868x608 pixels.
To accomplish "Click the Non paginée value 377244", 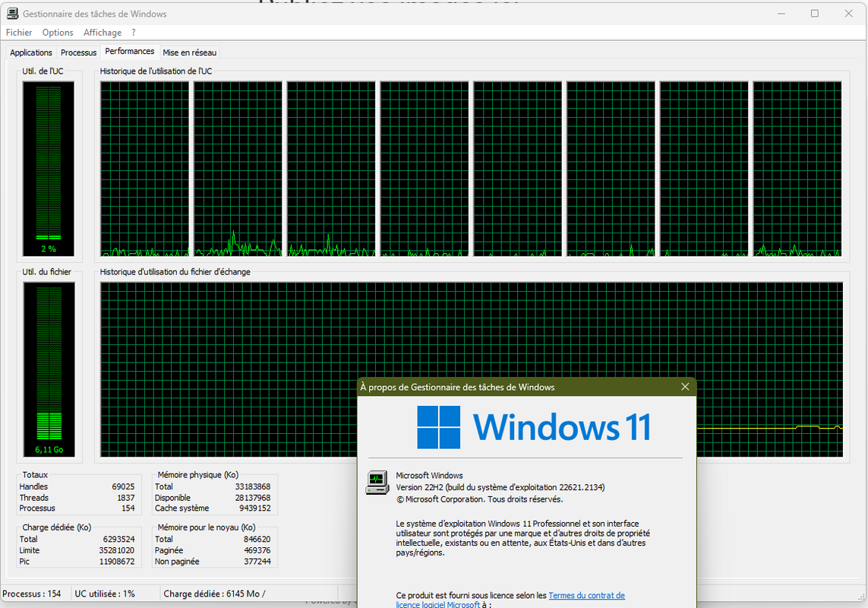I will click(x=257, y=562).
